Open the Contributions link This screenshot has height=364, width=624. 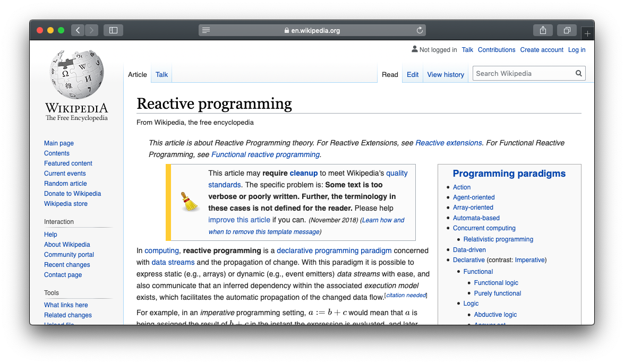(497, 50)
